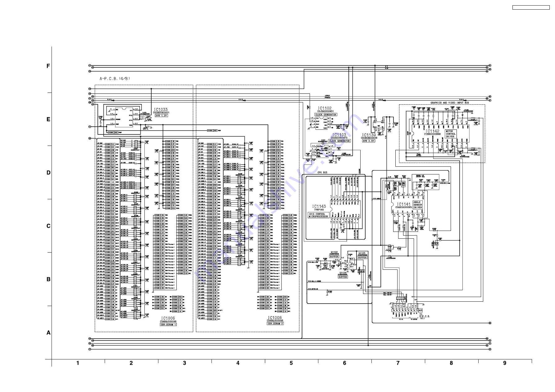Click the IRIS CONTROL MICROPROCESSOR box
555x392 pixels.
pos(318,215)
